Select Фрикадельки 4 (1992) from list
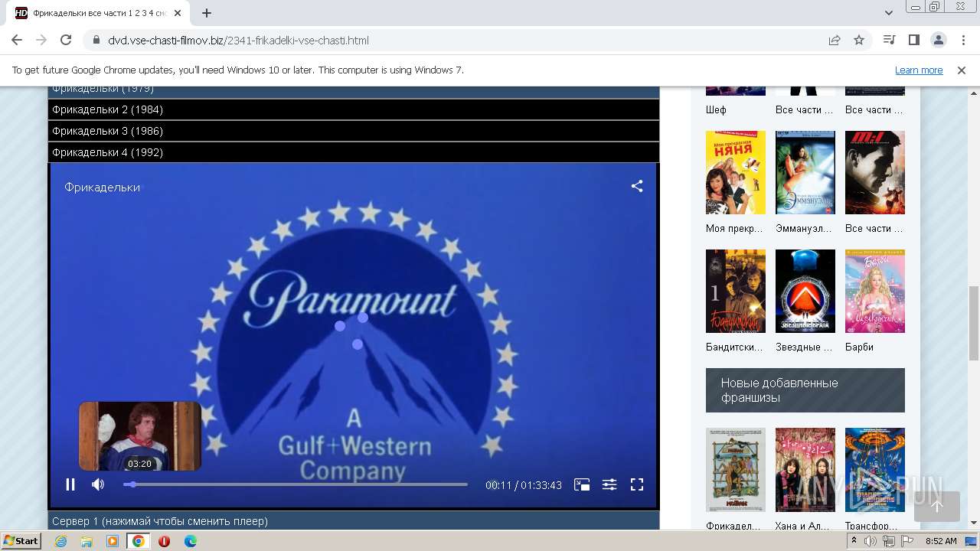980x551 pixels. click(x=353, y=152)
